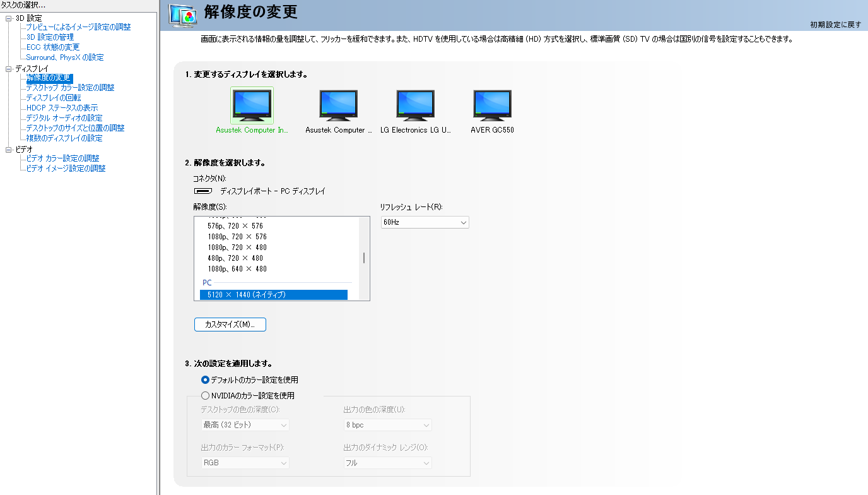
Task: Open HDCP ステータスの表示
Action: tap(62, 108)
